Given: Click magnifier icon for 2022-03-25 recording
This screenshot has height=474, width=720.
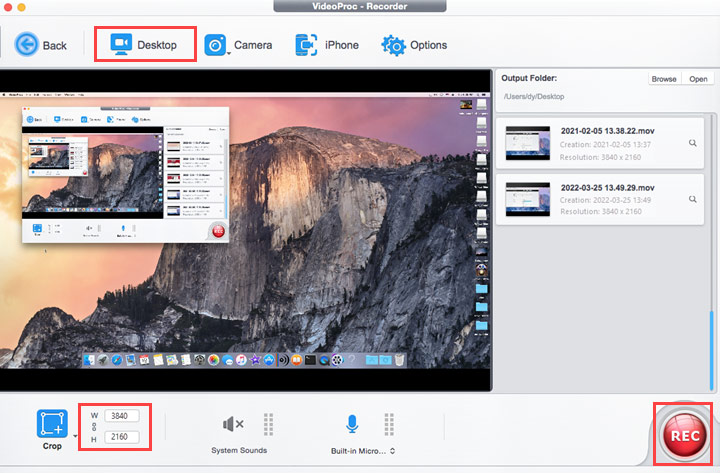Looking at the screenshot, I should coord(692,200).
